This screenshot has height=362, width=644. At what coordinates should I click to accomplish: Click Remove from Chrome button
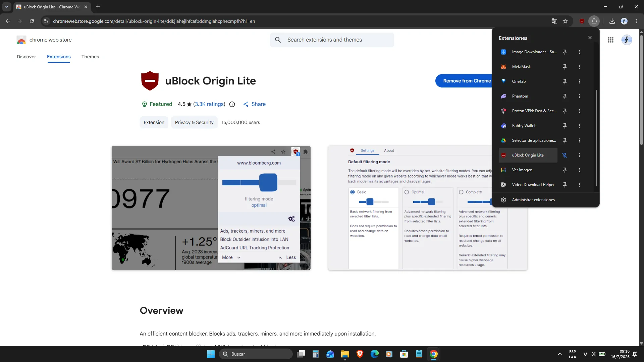[464, 81]
